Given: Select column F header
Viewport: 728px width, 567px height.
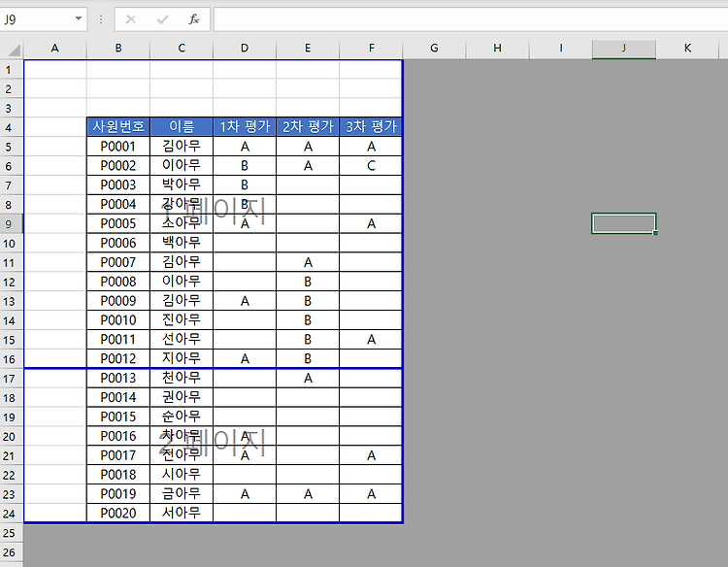Looking at the screenshot, I should [371, 49].
